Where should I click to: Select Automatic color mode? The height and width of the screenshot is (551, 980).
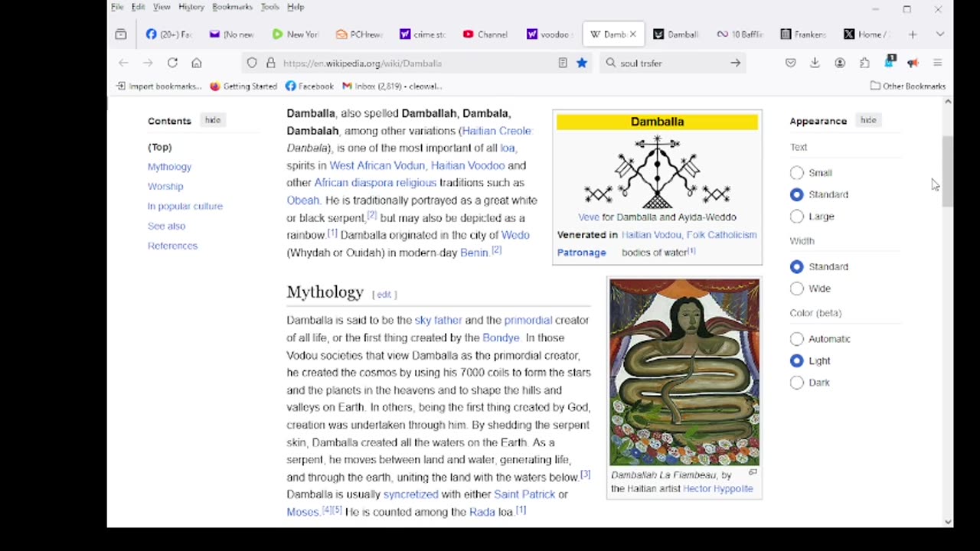pos(797,339)
